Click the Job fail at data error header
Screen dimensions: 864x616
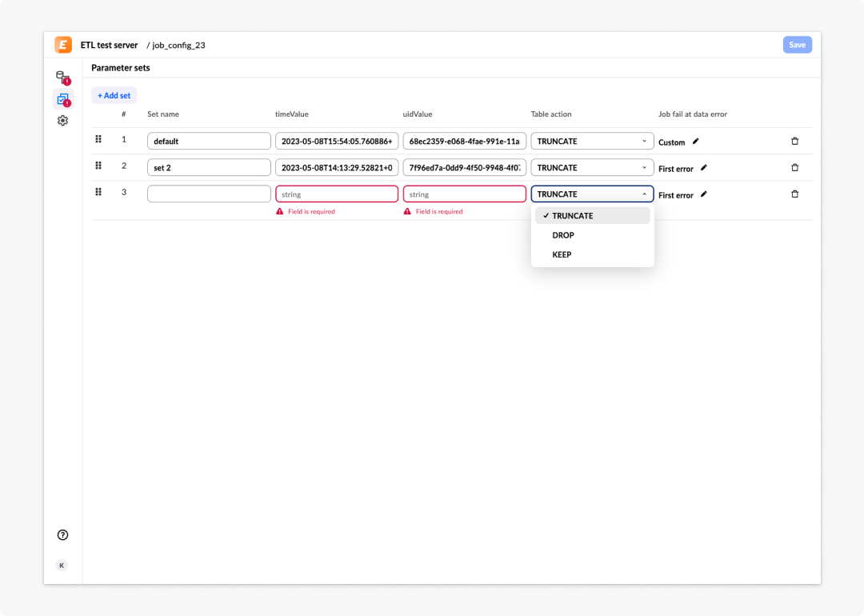(693, 114)
